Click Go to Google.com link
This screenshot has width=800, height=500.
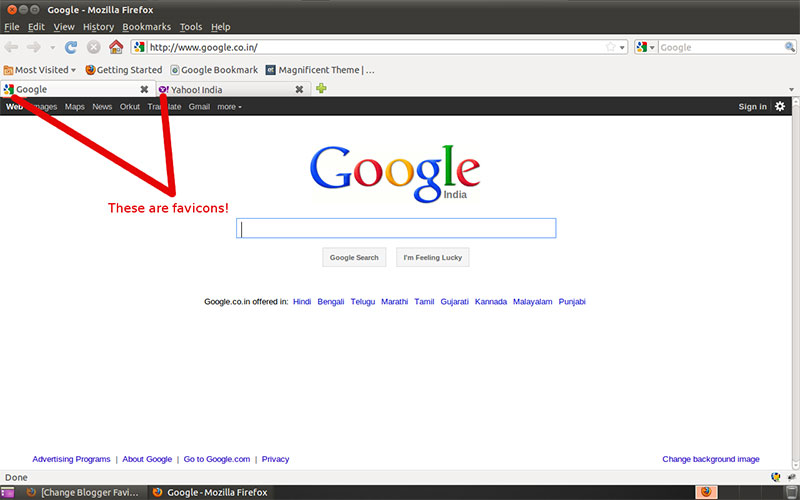click(217, 459)
